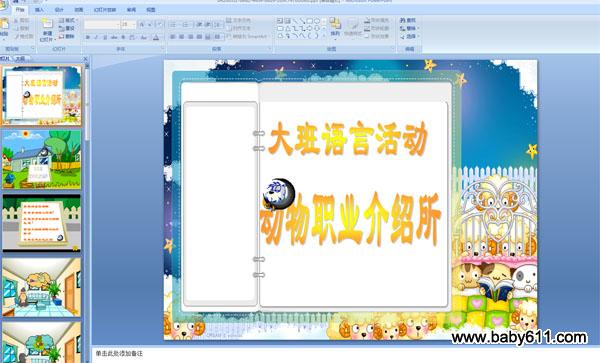The height and width of the screenshot is (363, 600).
Task: Click the font color icon with underlined A
Action: [156, 37]
